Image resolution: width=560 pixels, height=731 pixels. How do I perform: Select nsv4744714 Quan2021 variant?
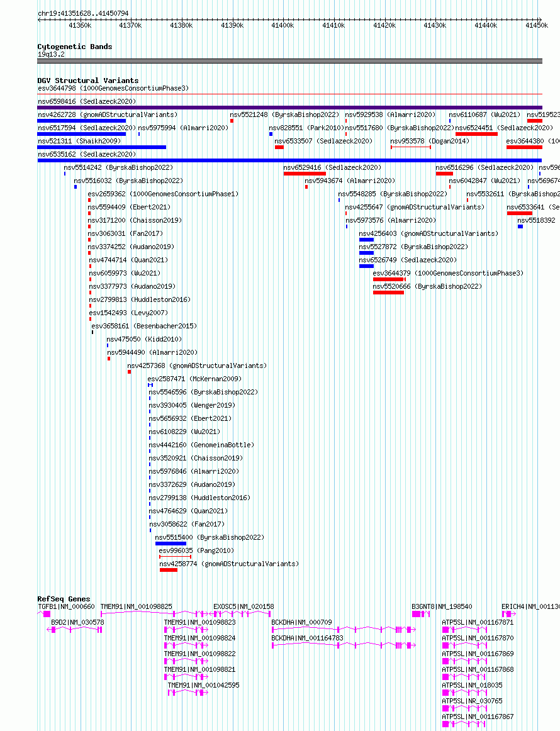point(128,260)
